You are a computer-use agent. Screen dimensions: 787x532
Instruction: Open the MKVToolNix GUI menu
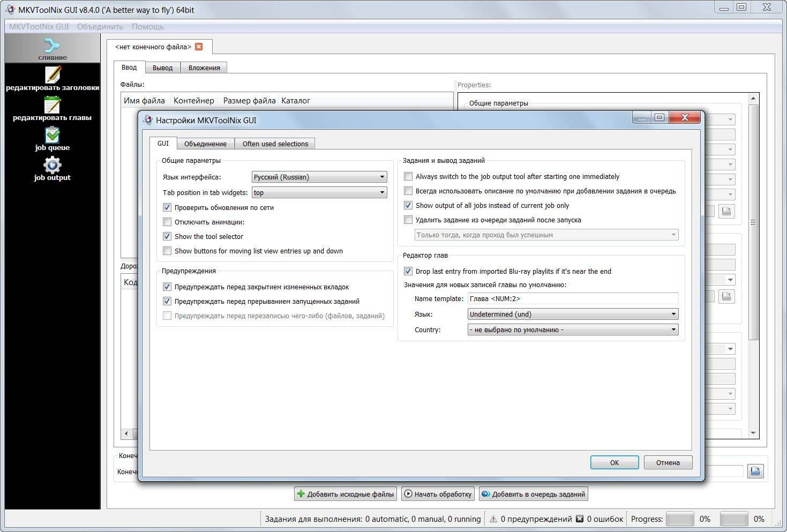(39, 26)
